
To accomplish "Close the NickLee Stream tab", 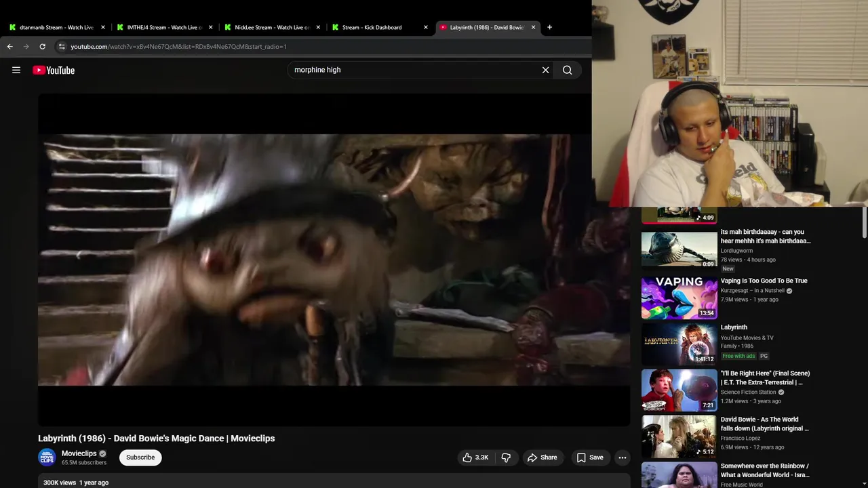I will 318,27.
